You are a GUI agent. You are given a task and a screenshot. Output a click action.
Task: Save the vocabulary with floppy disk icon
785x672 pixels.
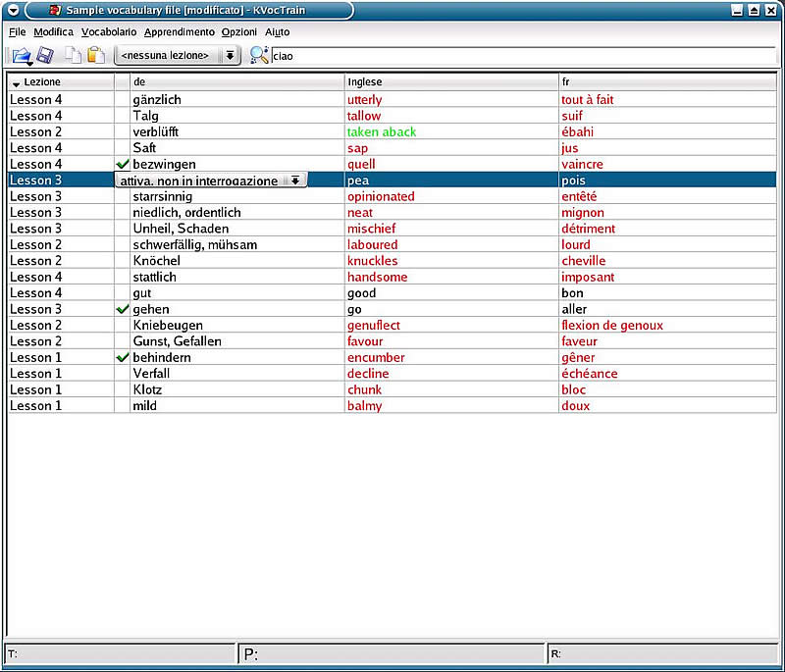click(45, 55)
